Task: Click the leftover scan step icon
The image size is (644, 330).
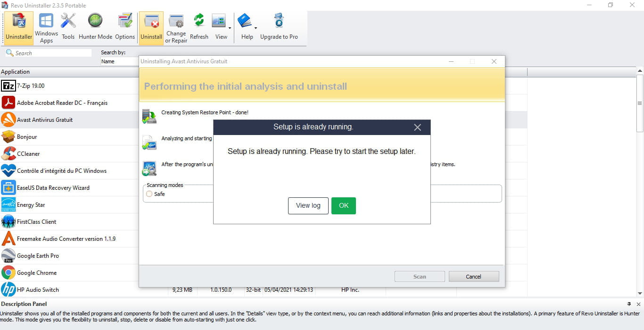Action: (149, 169)
